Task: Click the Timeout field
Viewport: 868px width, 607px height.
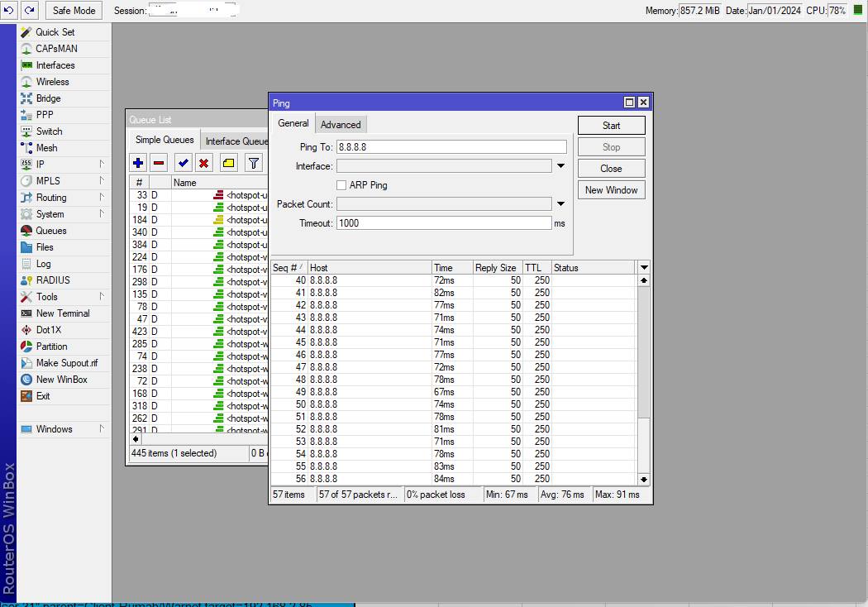Action: click(444, 223)
